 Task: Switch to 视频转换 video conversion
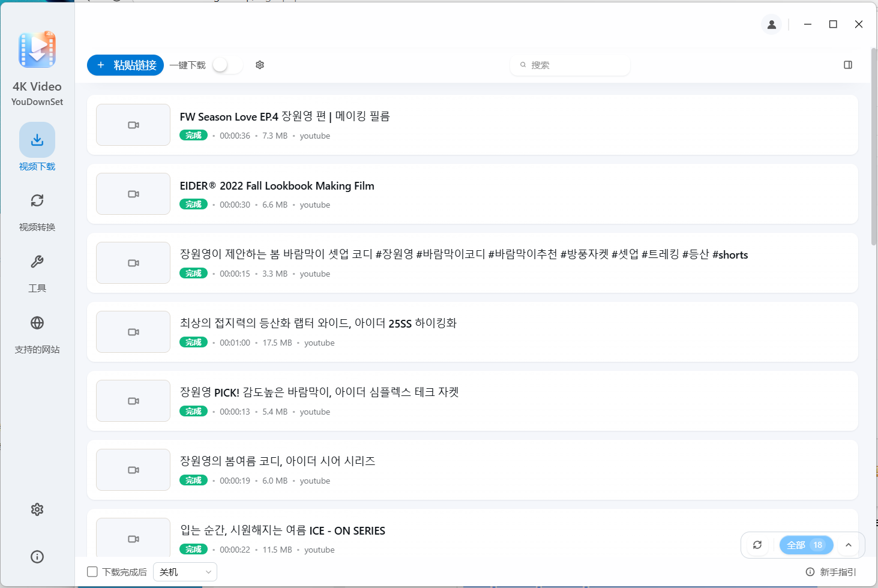(37, 210)
